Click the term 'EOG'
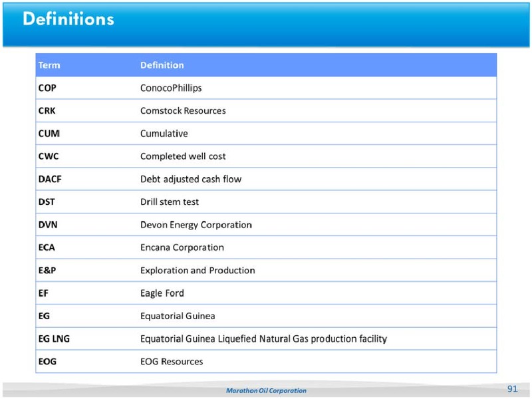The image size is (532, 399). point(47,361)
